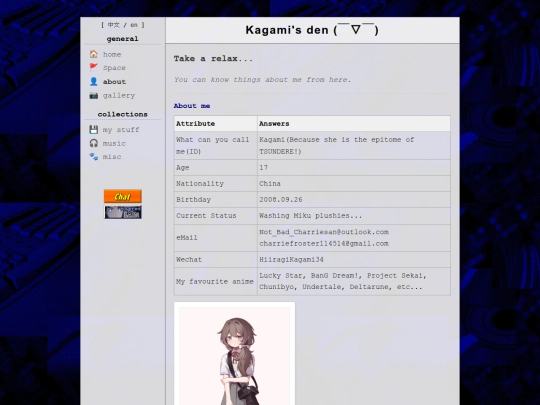Image resolution: width=540 pixels, height=405 pixels.
Task: Click the paw icon beside misc
Action: (94, 157)
